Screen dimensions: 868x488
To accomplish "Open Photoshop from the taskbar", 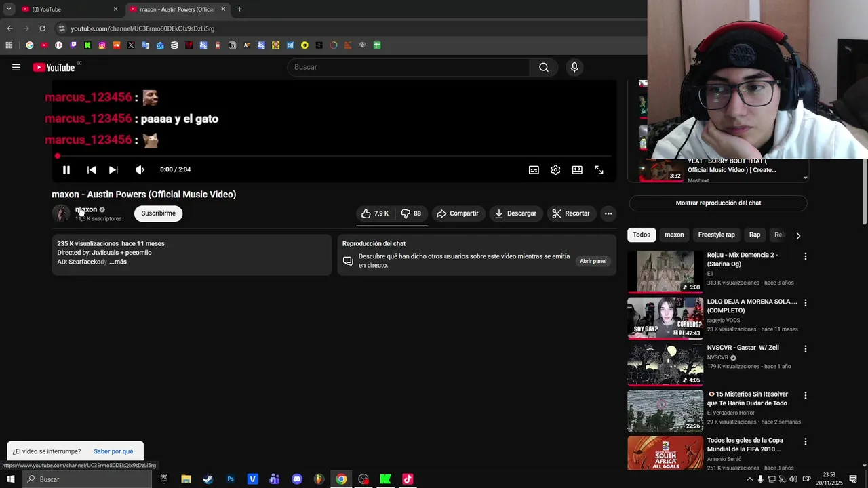I will (x=231, y=479).
